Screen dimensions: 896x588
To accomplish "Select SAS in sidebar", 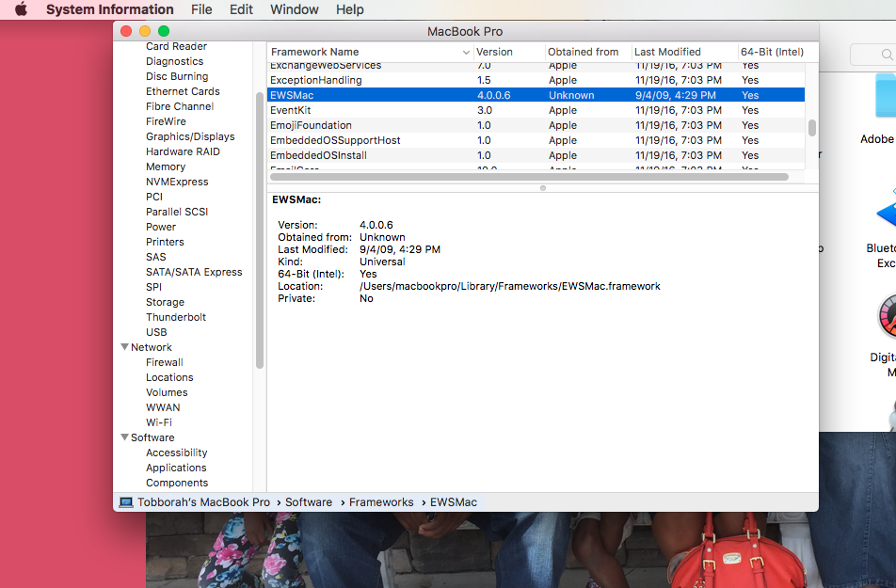I will click(x=155, y=257).
